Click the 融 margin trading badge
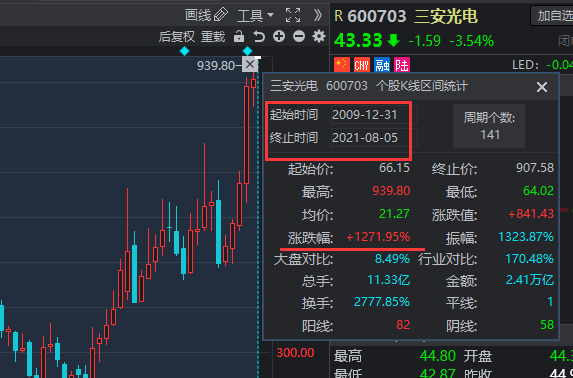Viewport: 573px width, 378px height. 382,65
